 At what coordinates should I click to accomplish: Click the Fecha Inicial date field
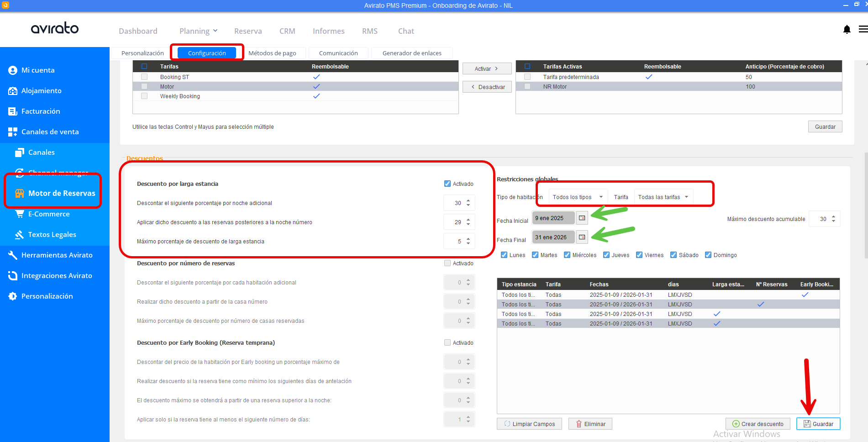[553, 218]
